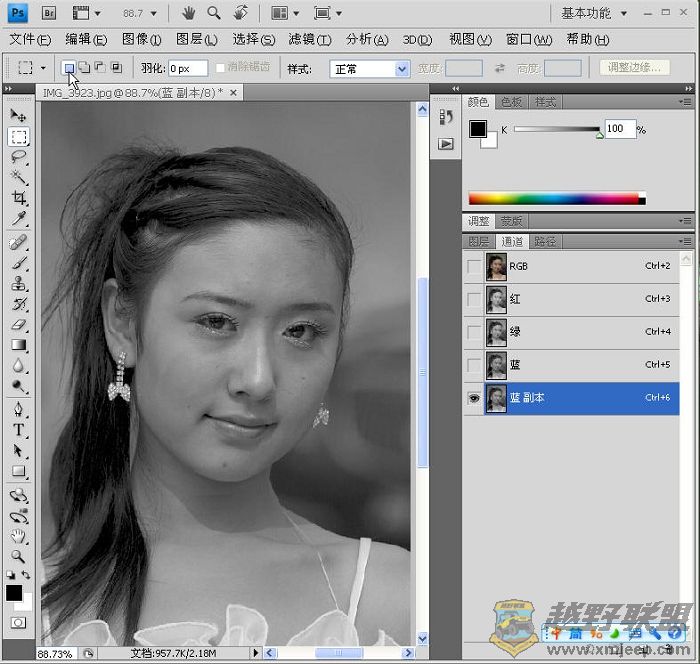
Task: Open the 样式 style dropdown
Action: (x=371, y=69)
